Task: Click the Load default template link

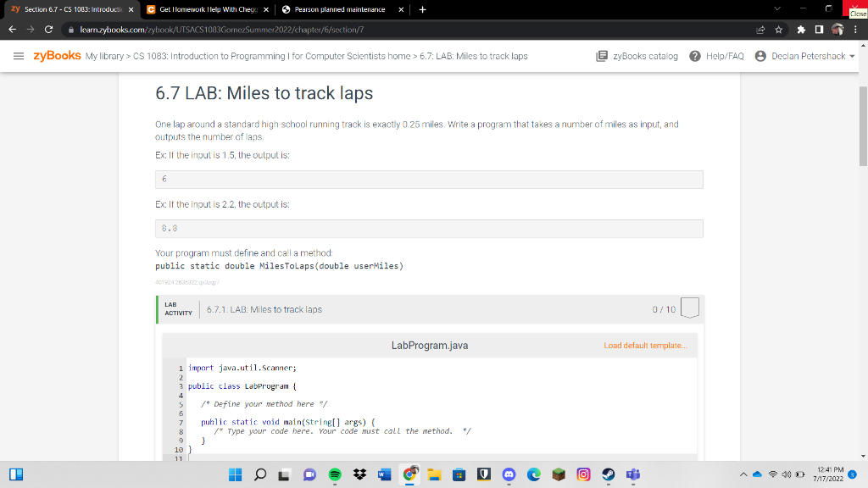Action: coord(645,345)
